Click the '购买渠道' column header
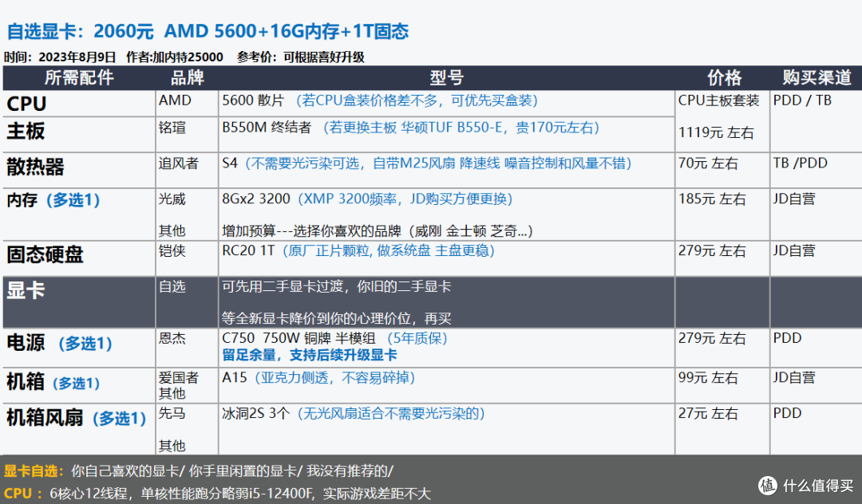 point(817,78)
